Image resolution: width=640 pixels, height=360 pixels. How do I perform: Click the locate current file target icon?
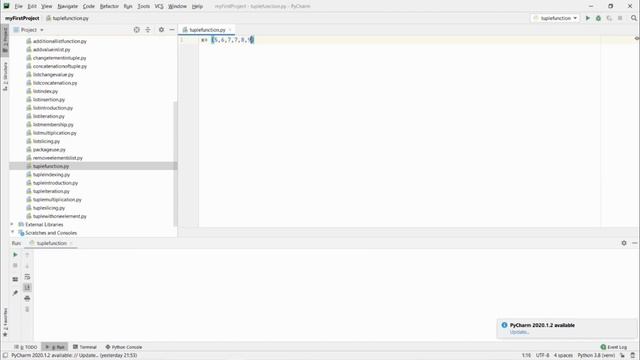pyautogui.click(x=137, y=30)
